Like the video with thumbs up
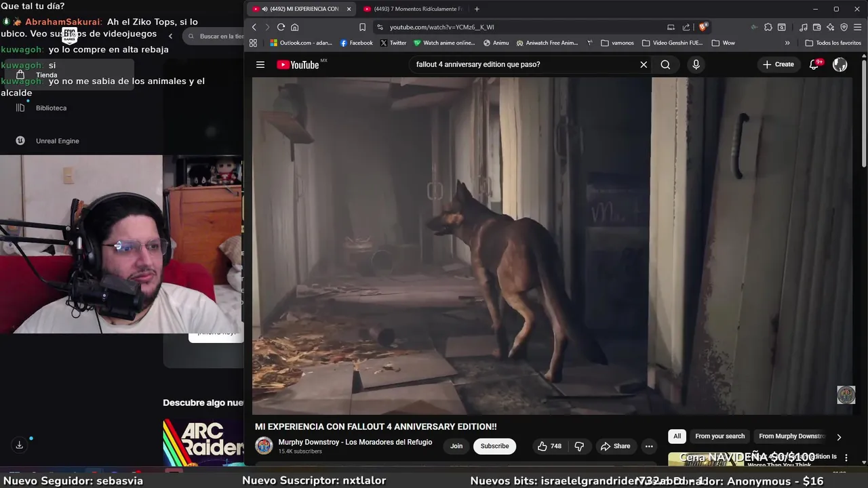The width and height of the screenshot is (868, 488). (549, 446)
